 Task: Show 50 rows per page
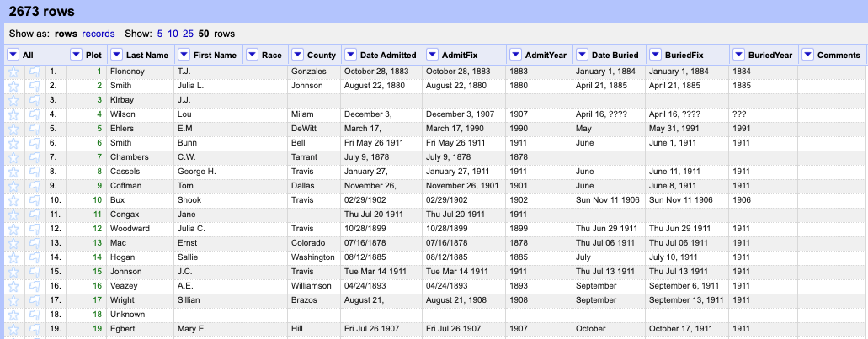(x=204, y=34)
